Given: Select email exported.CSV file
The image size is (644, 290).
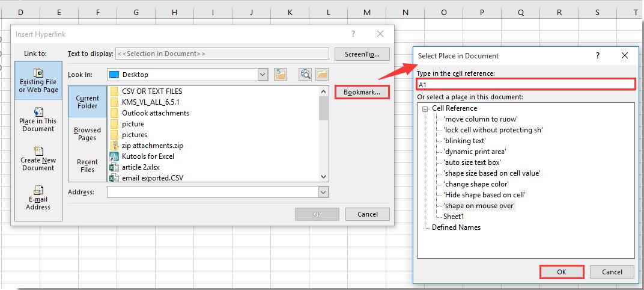Looking at the screenshot, I should [147, 178].
